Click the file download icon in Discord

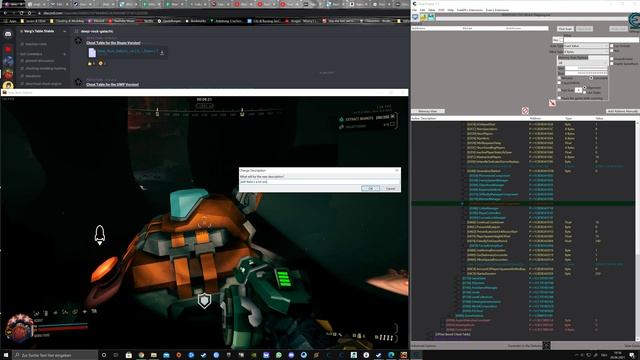(162, 52)
